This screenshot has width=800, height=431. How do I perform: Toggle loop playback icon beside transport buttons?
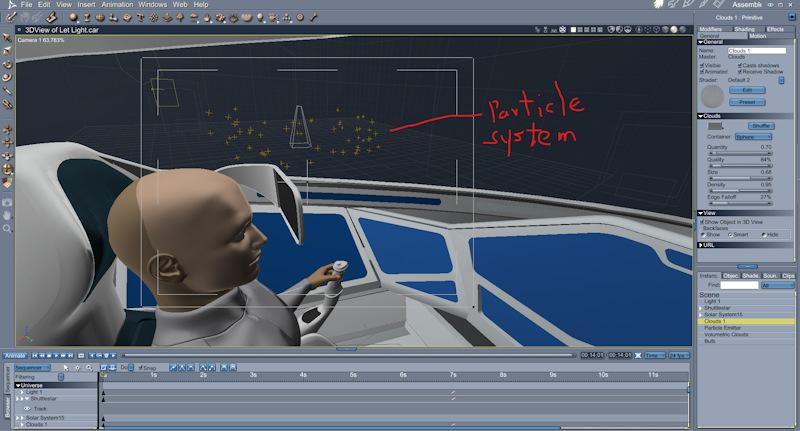[81, 355]
